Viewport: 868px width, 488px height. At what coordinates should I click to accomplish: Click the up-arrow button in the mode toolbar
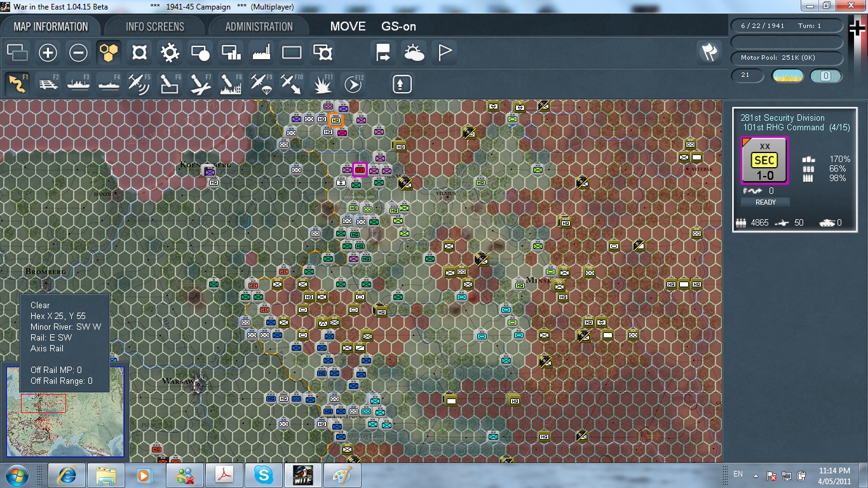click(x=402, y=83)
